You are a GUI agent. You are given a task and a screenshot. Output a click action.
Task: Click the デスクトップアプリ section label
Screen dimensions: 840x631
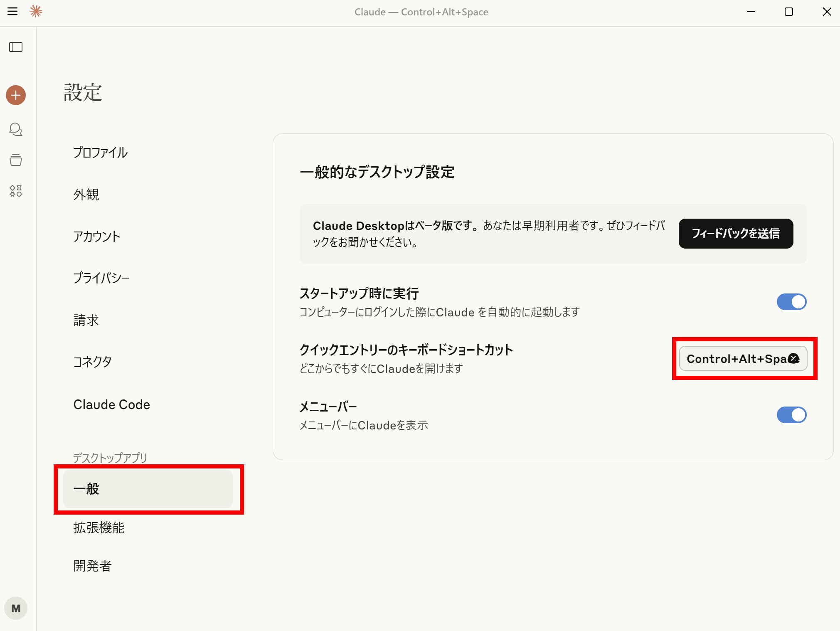(110, 458)
